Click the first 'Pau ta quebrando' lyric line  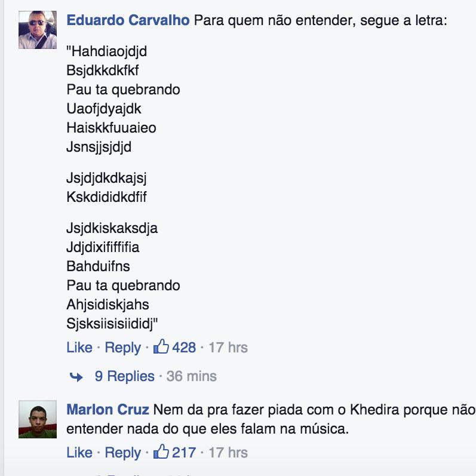click(123, 90)
